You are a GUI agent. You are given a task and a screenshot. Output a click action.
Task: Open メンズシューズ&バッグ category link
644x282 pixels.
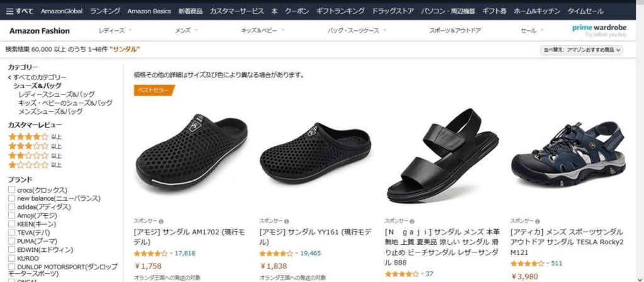click(x=50, y=111)
